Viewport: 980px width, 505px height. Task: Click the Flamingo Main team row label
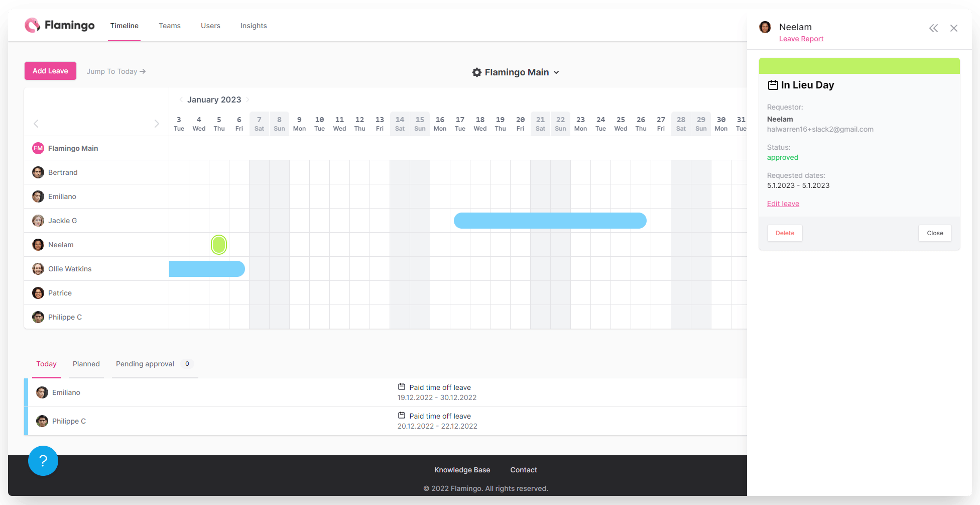[x=73, y=148]
